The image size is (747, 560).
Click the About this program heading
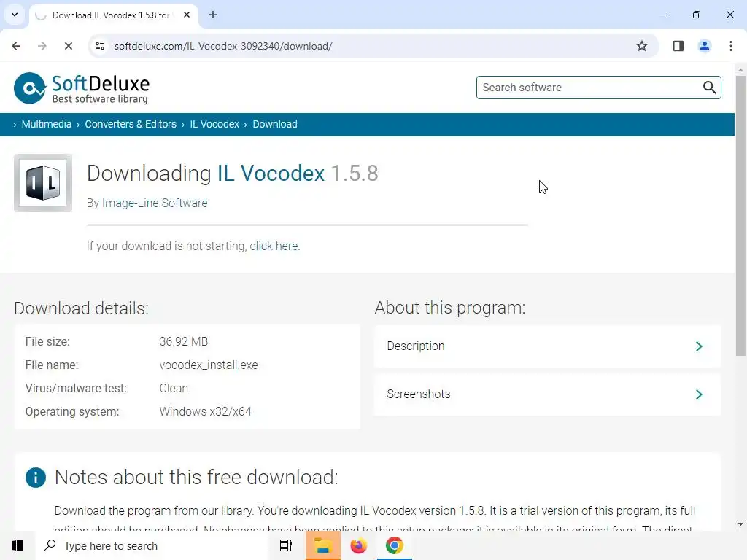coord(449,308)
